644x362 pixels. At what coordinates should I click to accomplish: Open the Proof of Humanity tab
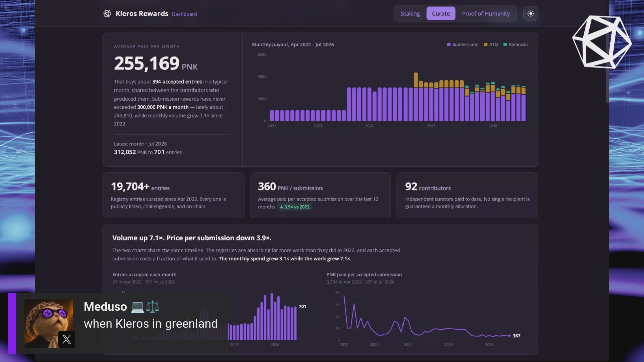(486, 14)
